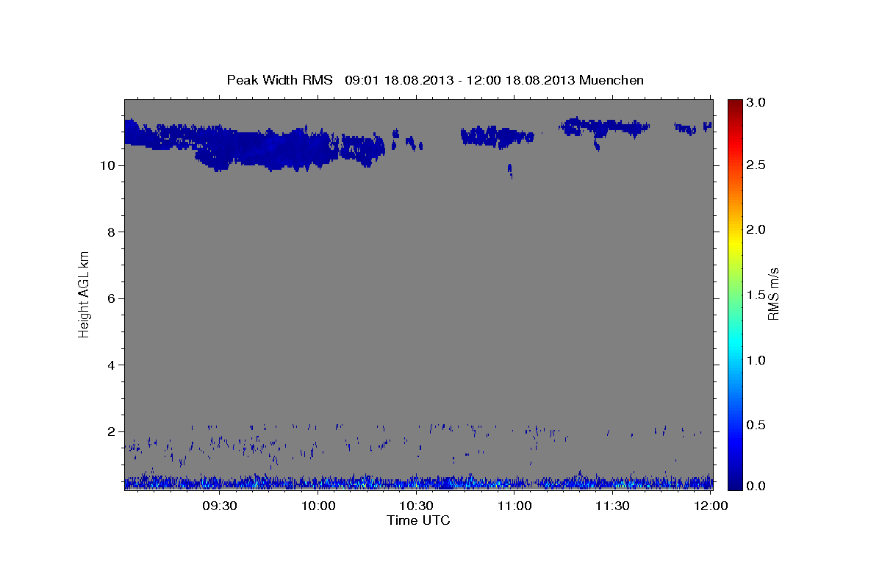
Task: Click the colorbar label '1.0'
Action: 756,360
